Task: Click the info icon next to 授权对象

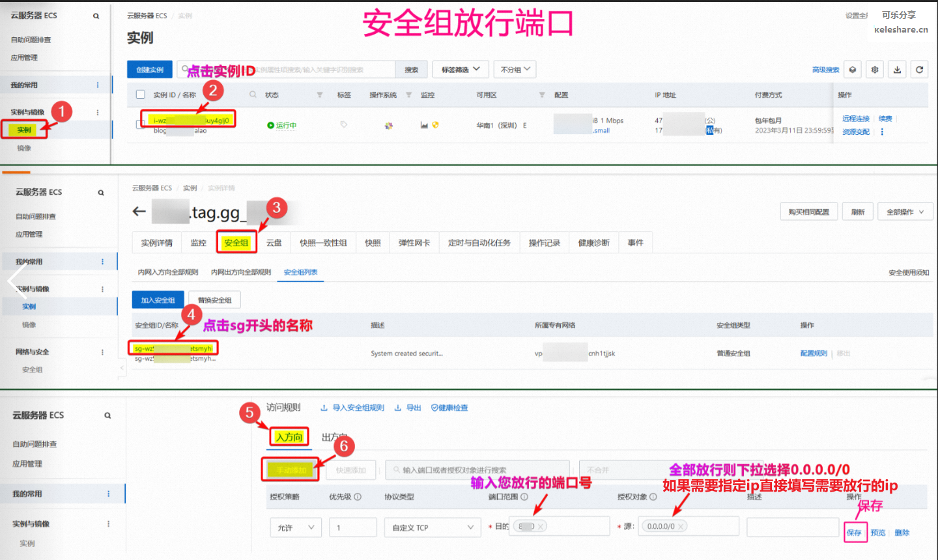Action: pyautogui.click(x=653, y=497)
